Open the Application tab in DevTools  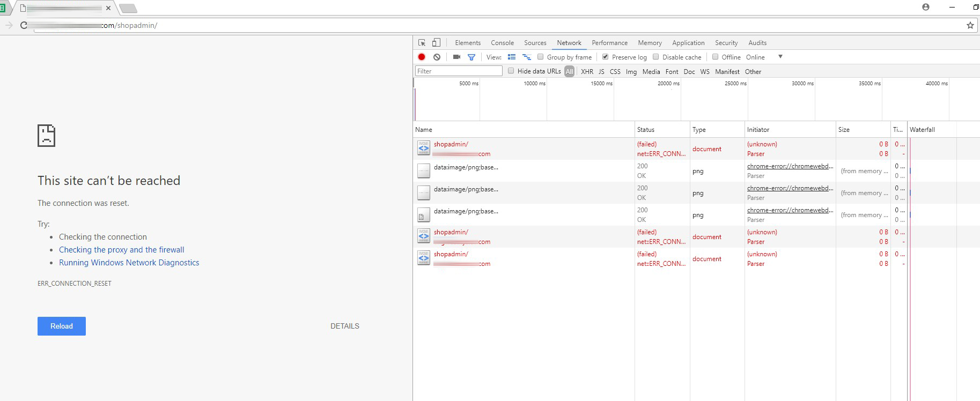(688, 43)
